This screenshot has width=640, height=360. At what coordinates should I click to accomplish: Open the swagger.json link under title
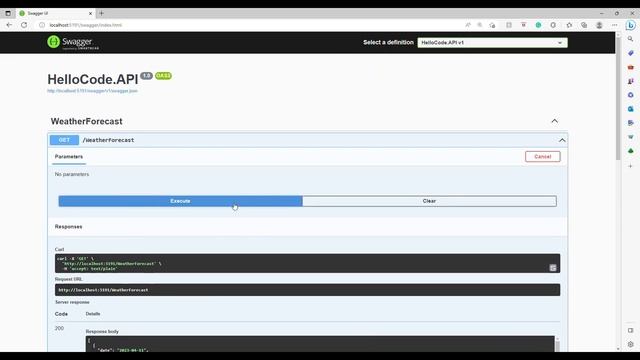pyautogui.click(x=92, y=91)
